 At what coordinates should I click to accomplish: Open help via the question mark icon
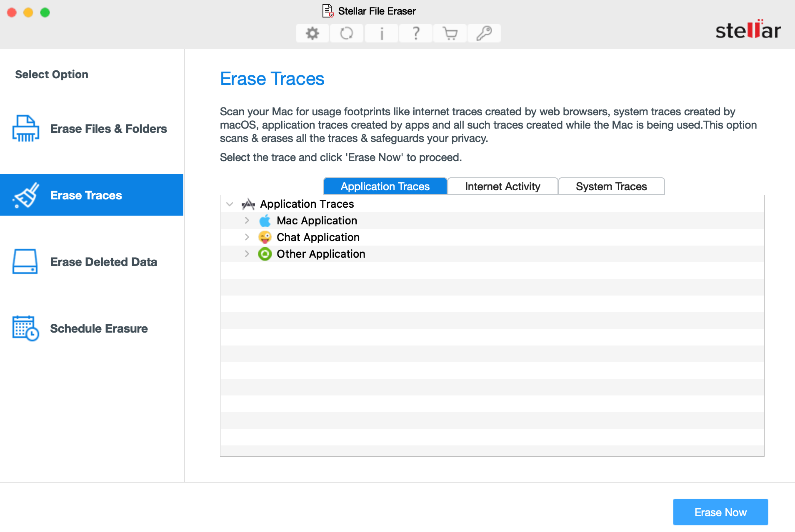coord(416,33)
